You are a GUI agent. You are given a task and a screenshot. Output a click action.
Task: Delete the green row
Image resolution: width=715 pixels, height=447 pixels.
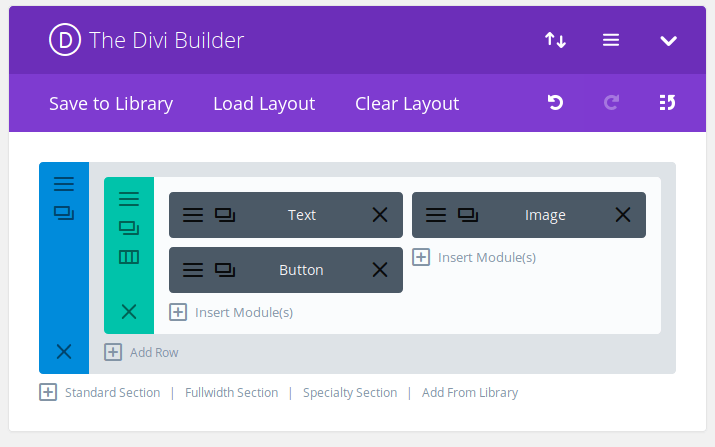129,312
